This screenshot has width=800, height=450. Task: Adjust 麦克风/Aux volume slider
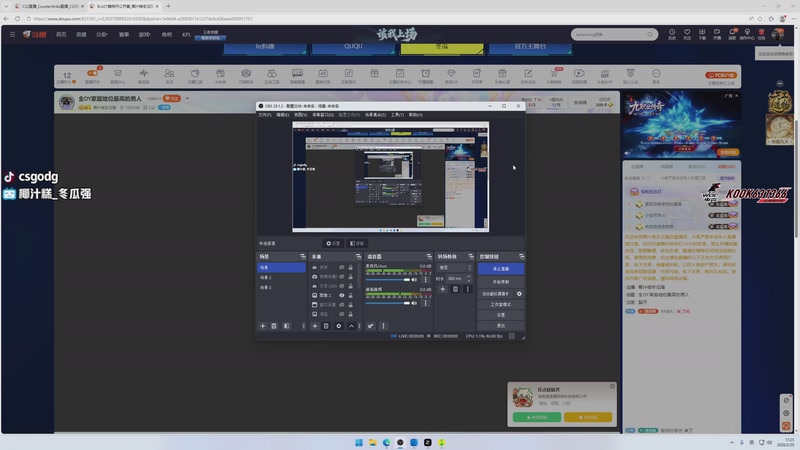click(388, 280)
